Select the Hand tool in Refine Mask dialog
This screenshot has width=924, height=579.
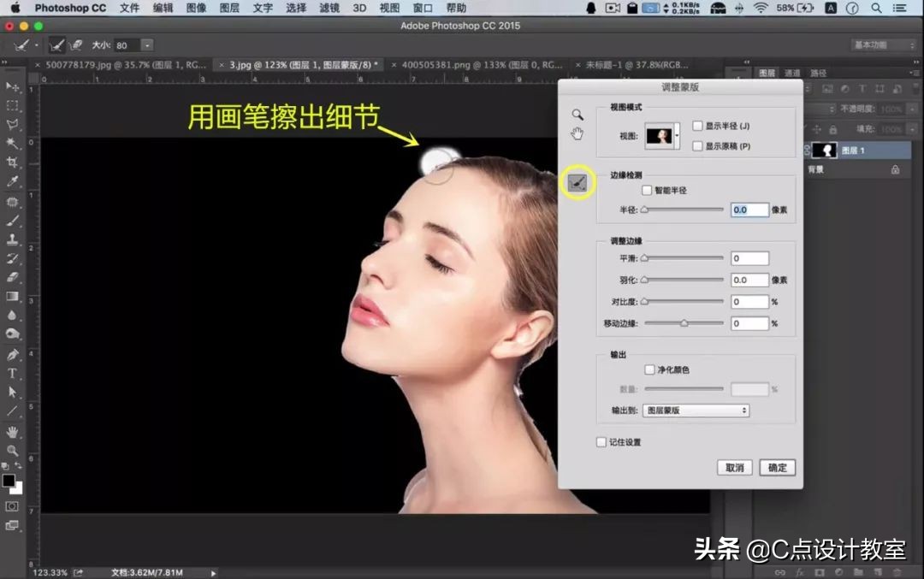tap(577, 133)
